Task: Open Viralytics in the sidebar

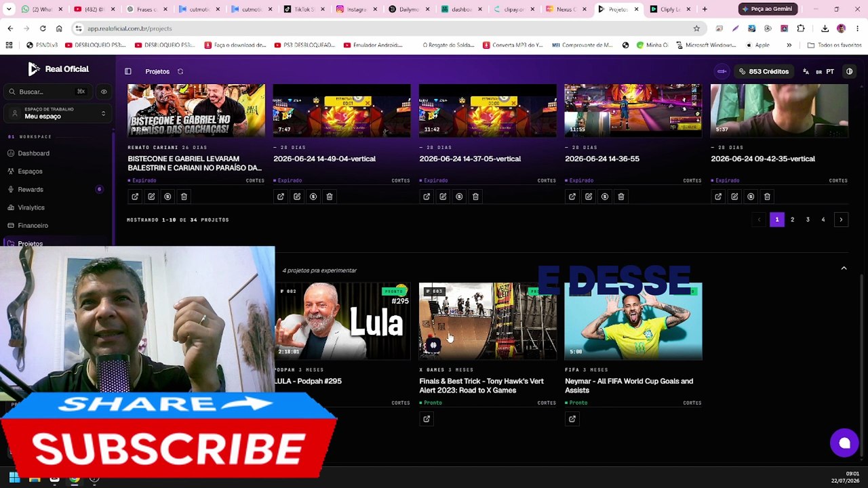Action: click(x=31, y=207)
